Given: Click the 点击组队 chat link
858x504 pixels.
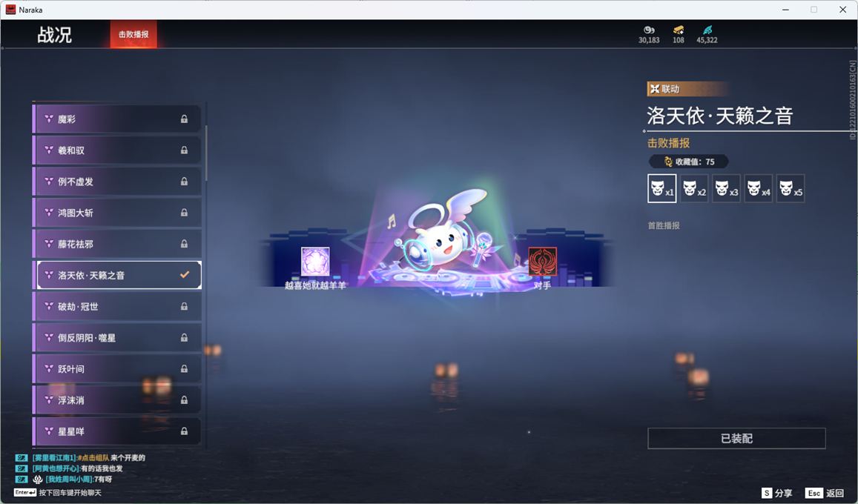Looking at the screenshot, I should [x=93, y=457].
